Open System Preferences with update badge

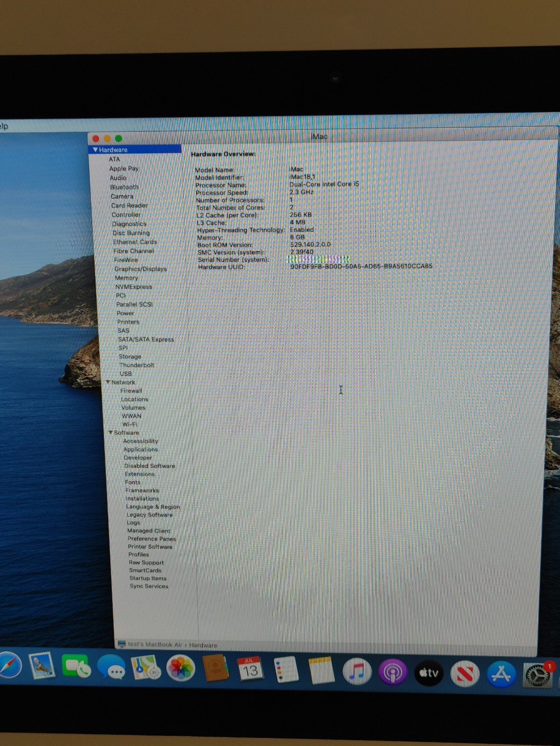click(x=538, y=675)
